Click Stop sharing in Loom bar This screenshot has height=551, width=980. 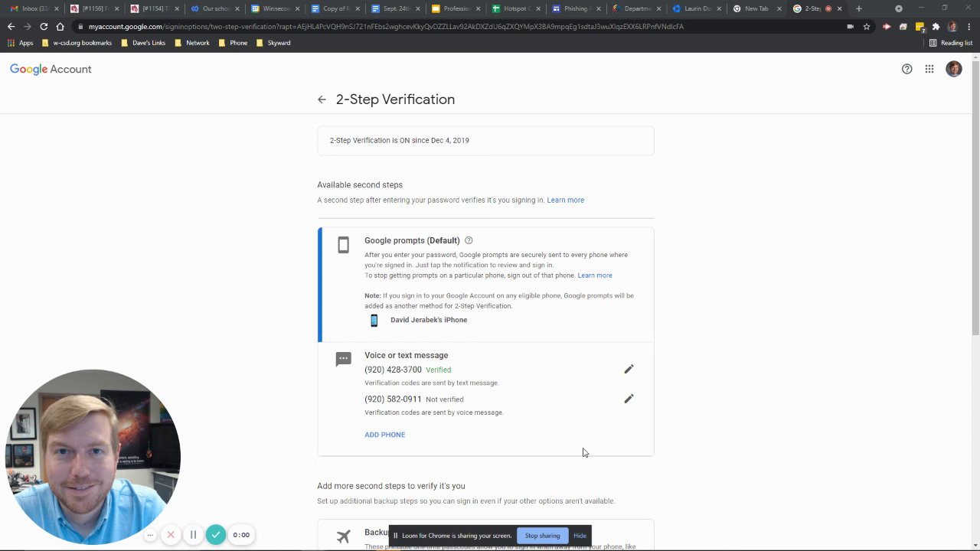coord(542,536)
